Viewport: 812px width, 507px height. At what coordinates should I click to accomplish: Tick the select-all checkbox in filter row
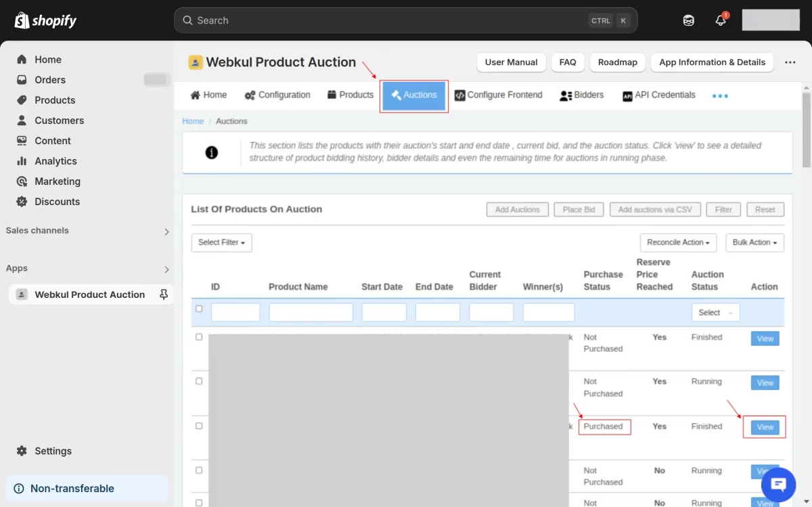pyautogui.click(x=199, y=309)
